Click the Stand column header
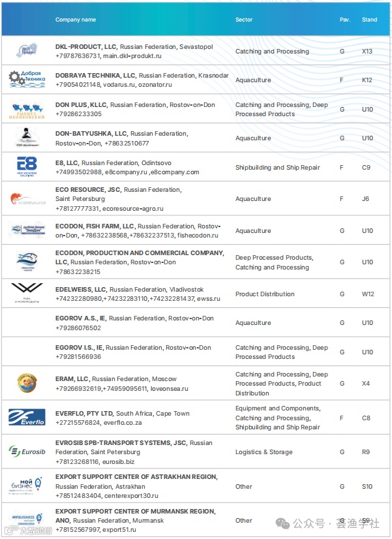 click(x=369, y=20)
